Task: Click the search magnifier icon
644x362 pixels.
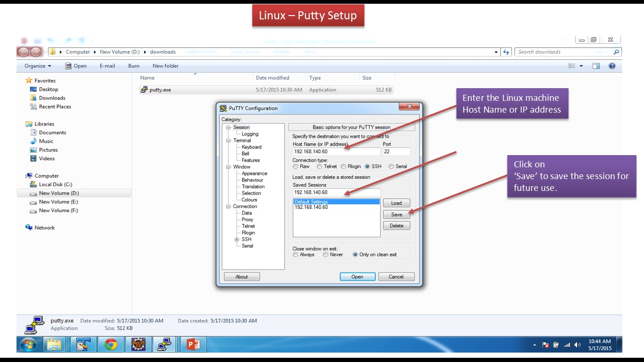Action: 616,52
